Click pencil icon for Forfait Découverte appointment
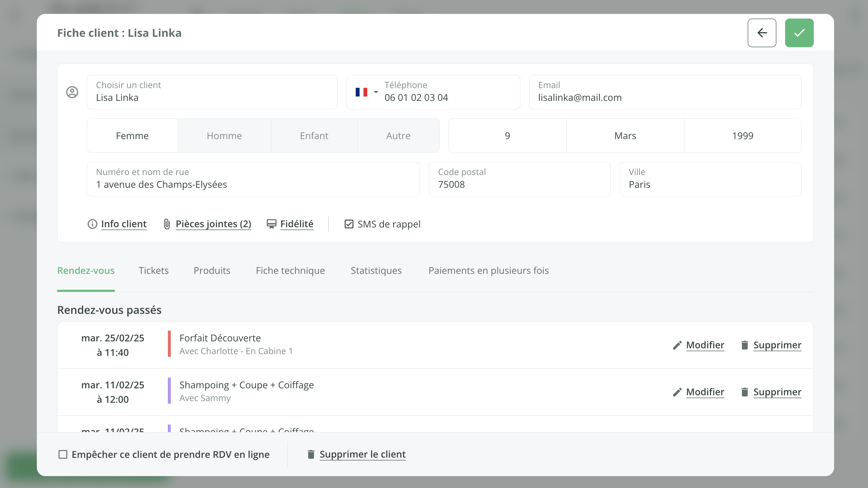The image size is (868, 488). (677, 345)
